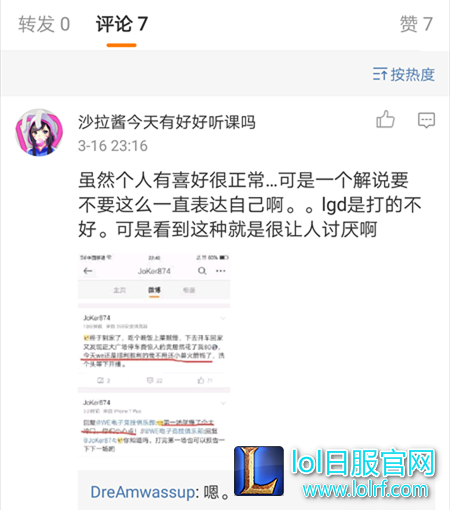Open the DreAmwassup user link
Image resolution: width=450 pixels, height=510 pixels.
click(143, 492)
